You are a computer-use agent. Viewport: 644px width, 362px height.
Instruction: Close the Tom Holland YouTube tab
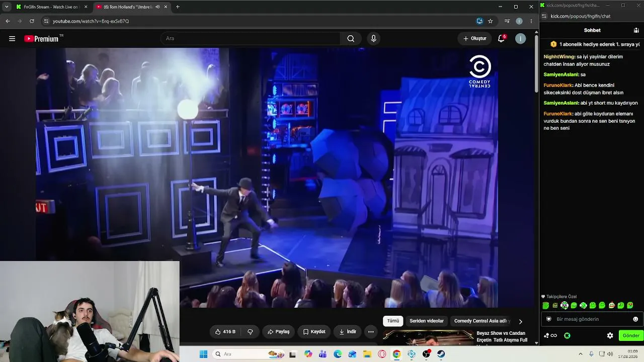(x=166, y=7)
